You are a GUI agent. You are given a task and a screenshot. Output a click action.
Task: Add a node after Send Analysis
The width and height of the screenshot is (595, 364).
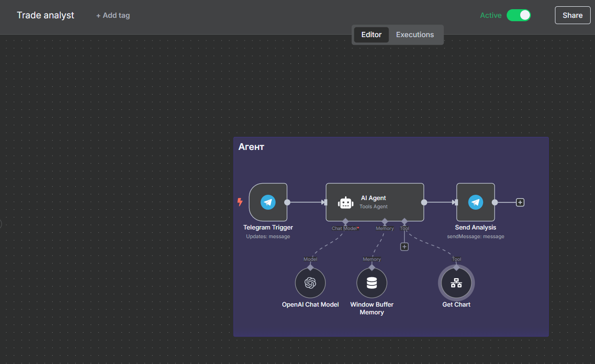(x=520, y=202)
